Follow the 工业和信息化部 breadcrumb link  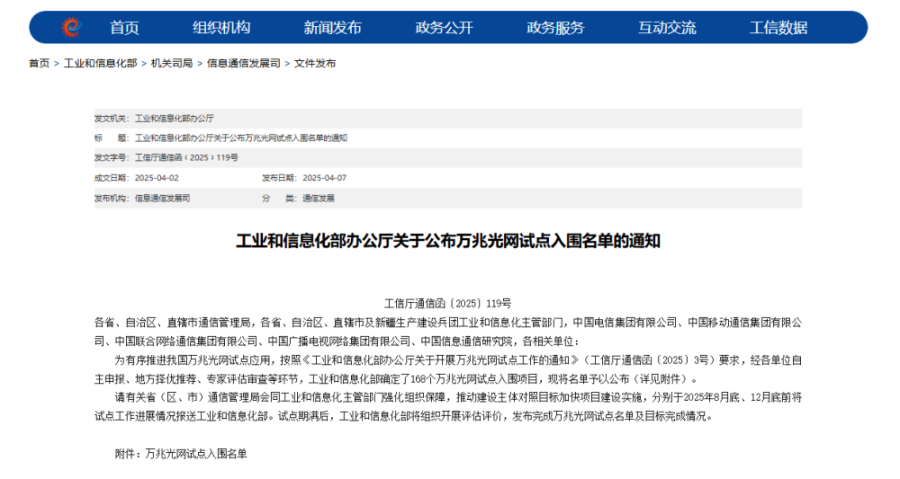point(100,63)
